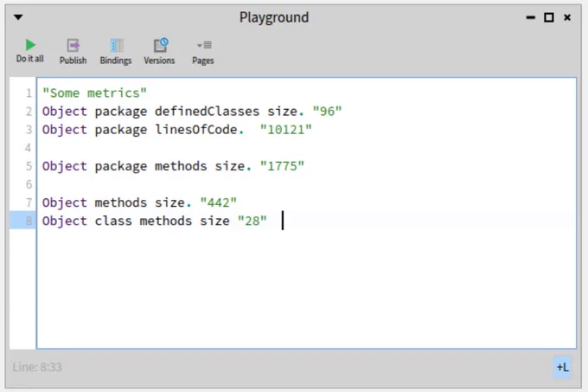
Task: Click the Line: 8:33 status label
Action: click(37, 367)
